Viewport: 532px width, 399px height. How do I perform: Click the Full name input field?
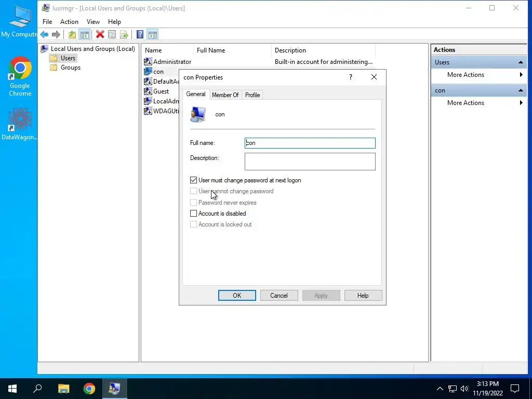310,143
